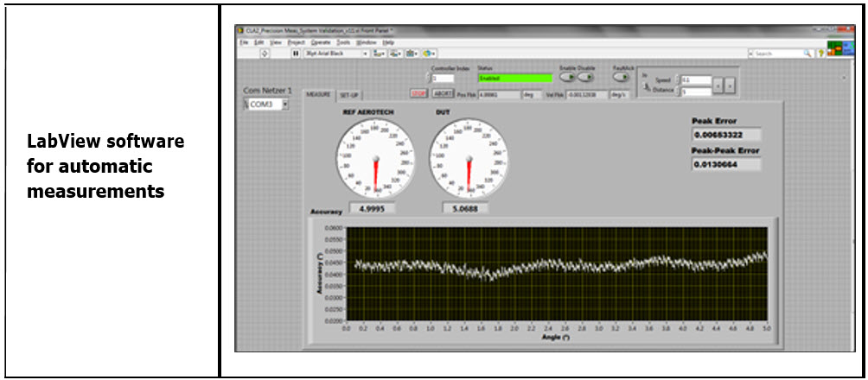Click the magnifier icon in Search box

coord(807,54)
